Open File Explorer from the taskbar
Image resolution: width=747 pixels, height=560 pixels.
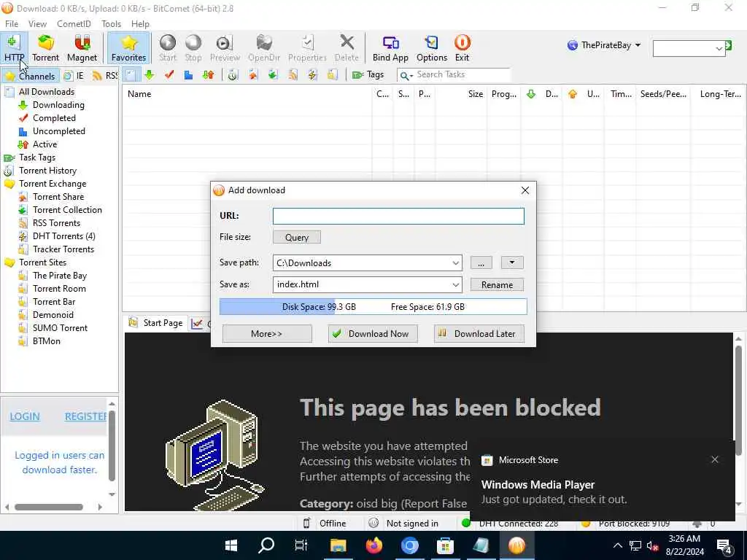338,545
